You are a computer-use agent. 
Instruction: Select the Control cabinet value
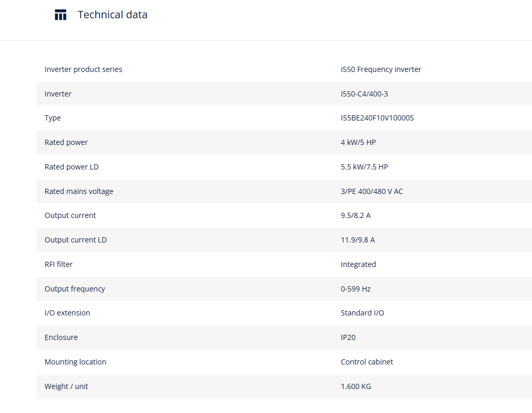pos(367,362)
